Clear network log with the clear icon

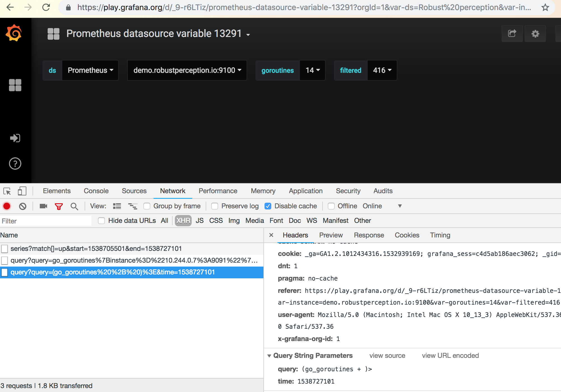23,206
